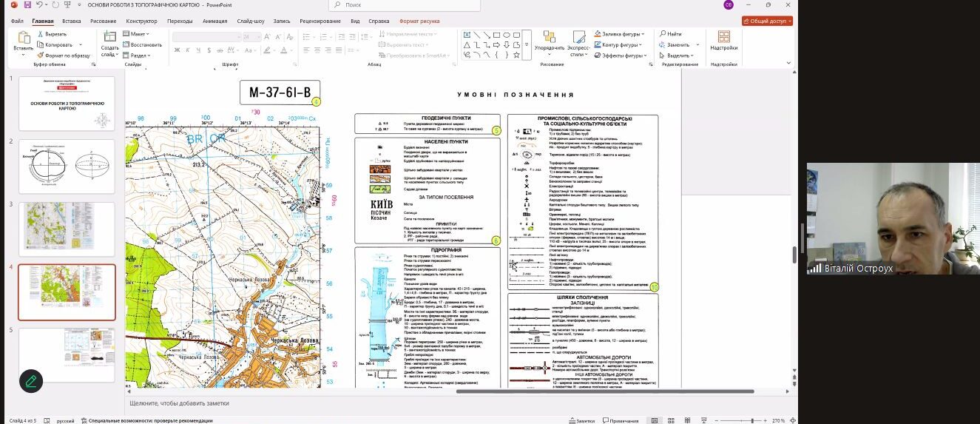Open the Вставка ribbon tab
Screen dimensions: 980x424
72,21
